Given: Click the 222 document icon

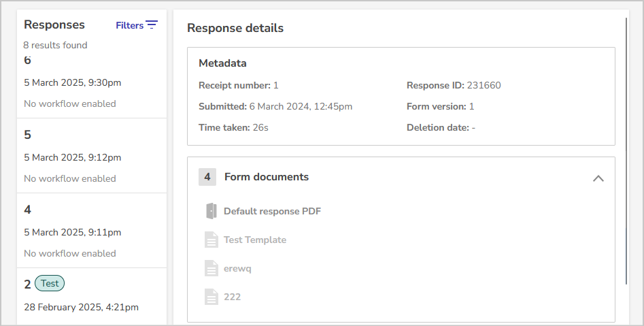Looking at the screenshot, I should tap(211, 297).
